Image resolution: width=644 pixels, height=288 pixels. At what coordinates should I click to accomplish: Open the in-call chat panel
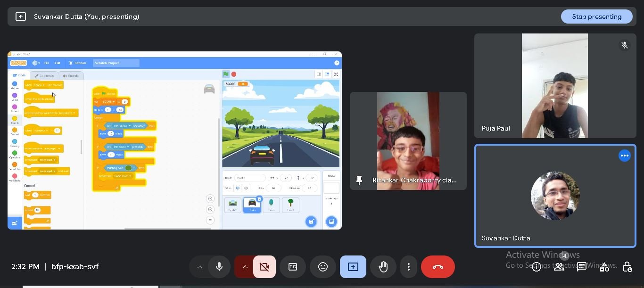tap(582, 267)
